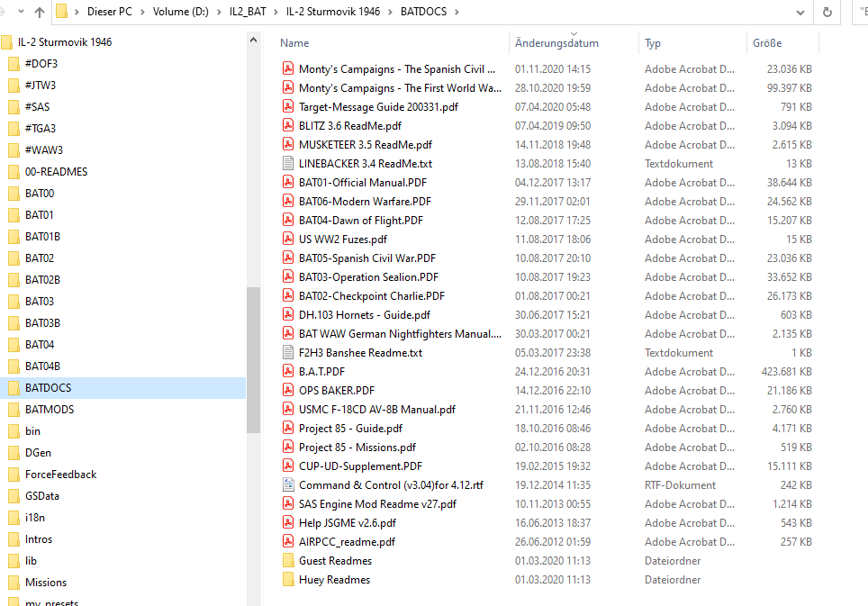The height and width of the screenshot is (606, 868).
Task: Select BAT03-Operation Sealion.PDF
Action: [368, 276]
